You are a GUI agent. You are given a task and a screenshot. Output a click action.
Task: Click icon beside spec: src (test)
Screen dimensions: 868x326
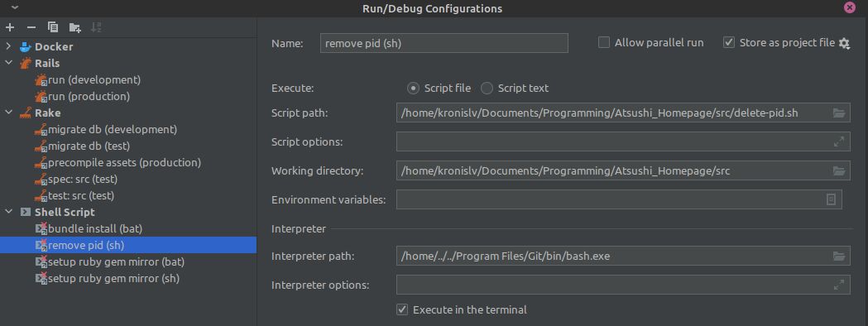click(x=41, y=180)
